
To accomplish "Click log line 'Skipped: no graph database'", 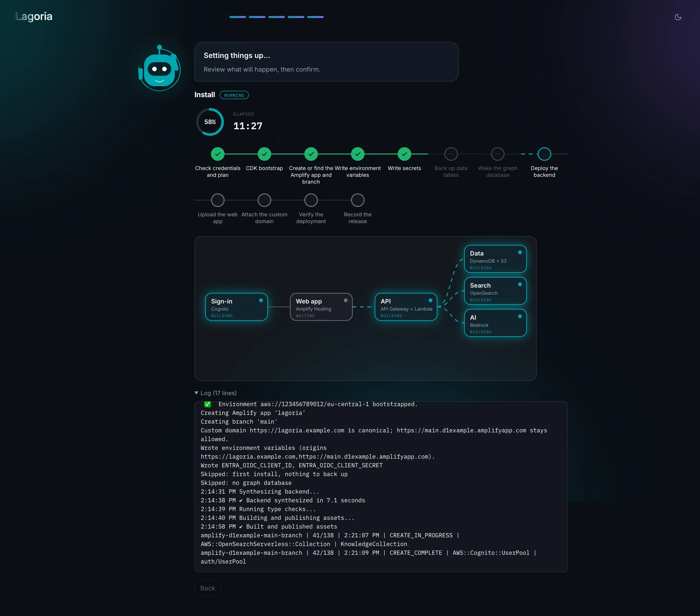I will pos(246,483).
